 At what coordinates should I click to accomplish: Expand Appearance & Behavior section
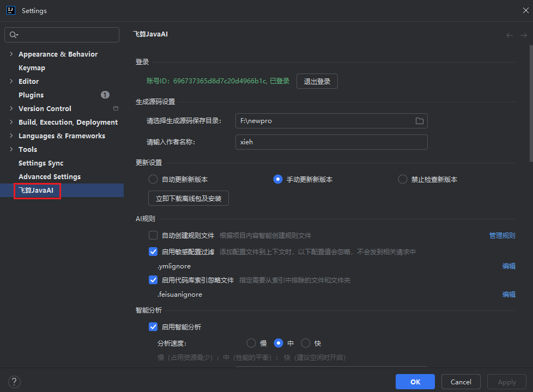pos(11,54)
